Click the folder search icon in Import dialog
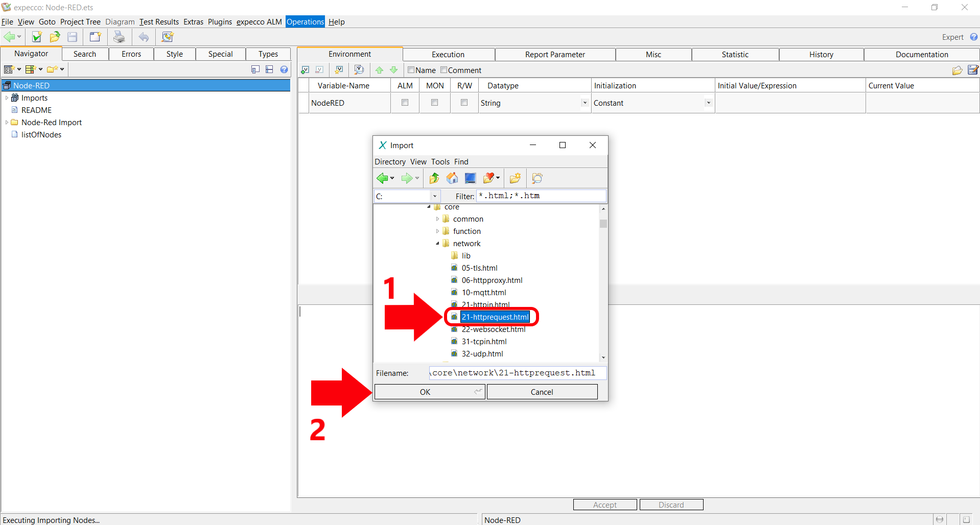The image size is (980, 525). [x=537, y=178]
